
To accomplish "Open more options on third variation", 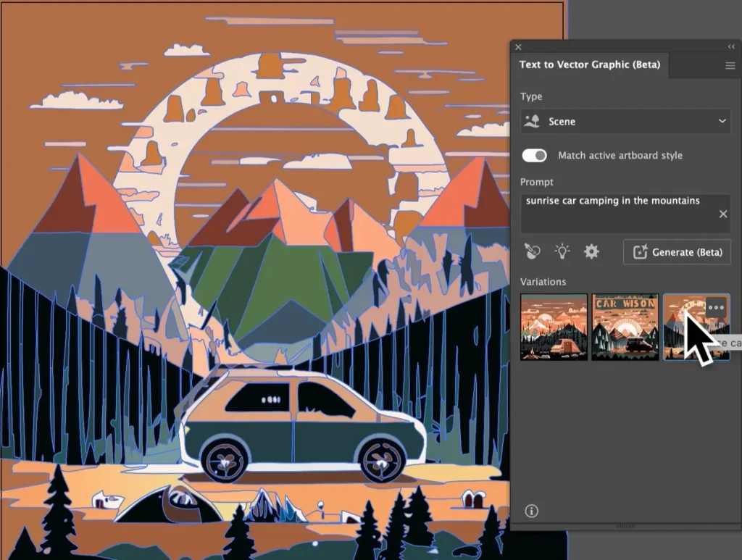I will tap(716, 306).
